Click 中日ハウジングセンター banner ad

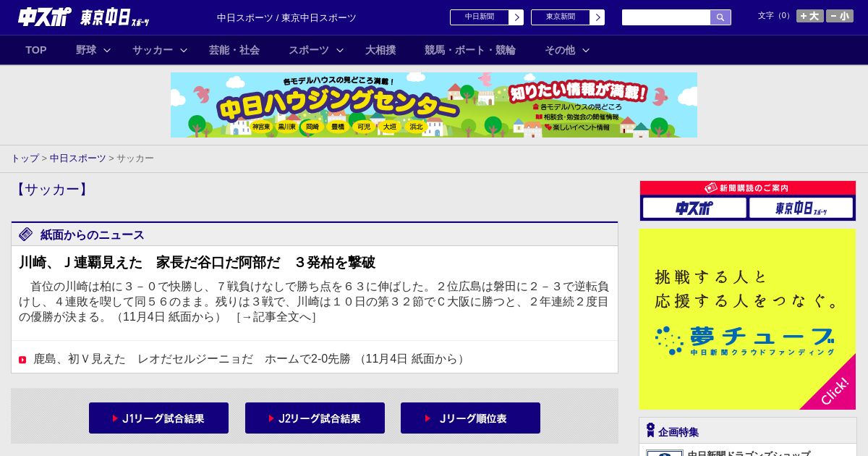[434, 105]
